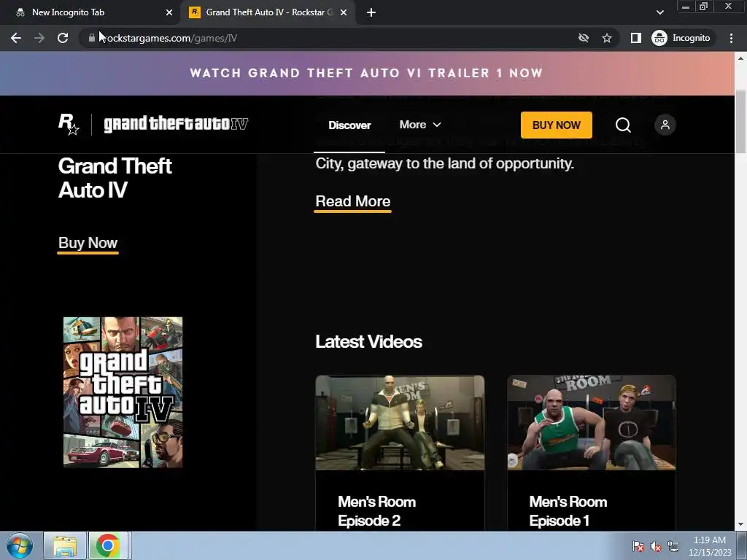This screenshot has height=560, width=747.
Task: Open the third-party cookies blocked eye icon
Action: [583, 38]
